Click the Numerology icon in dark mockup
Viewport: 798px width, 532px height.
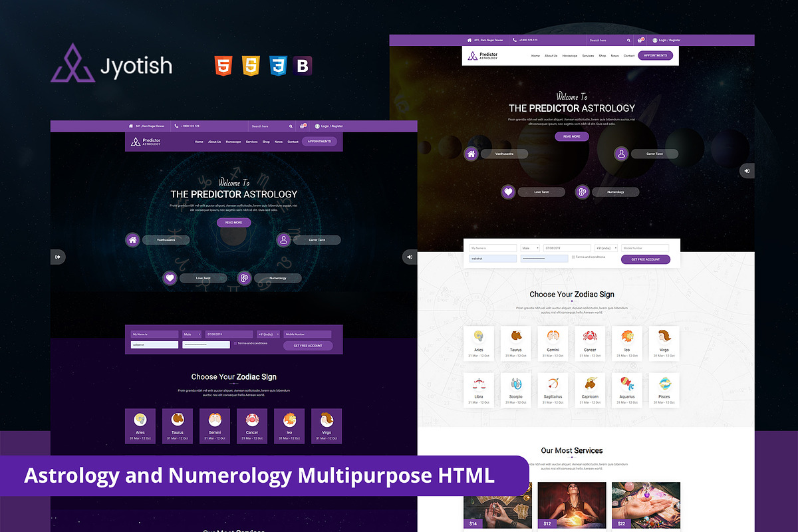(244, 278)
